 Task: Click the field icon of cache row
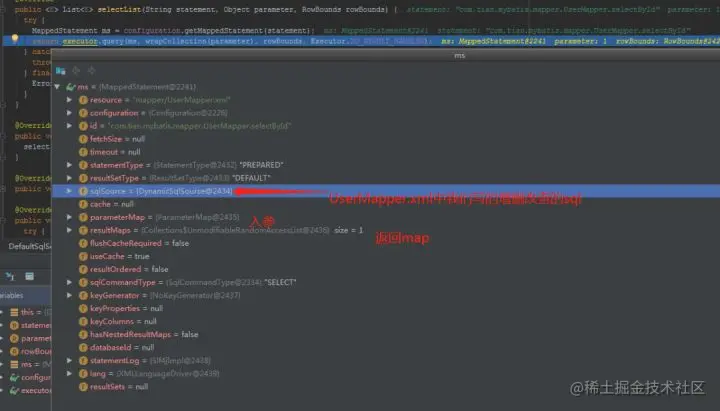83,204
